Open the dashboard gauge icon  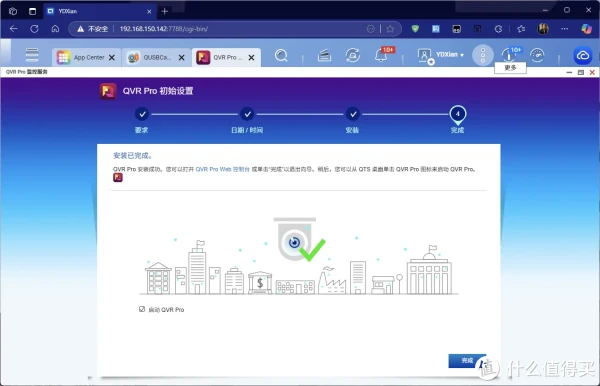tap(537, 55)
